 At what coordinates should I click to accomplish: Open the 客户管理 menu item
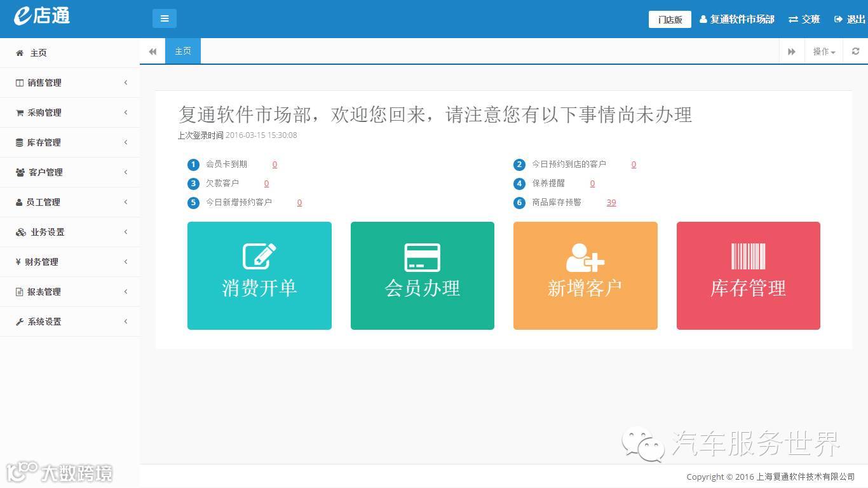point(70,172)
